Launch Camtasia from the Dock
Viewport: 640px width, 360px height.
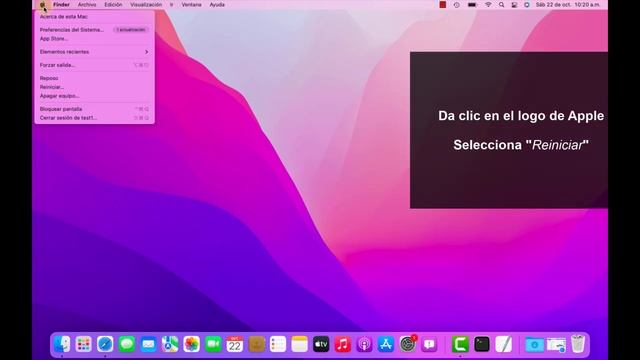(460, 344)
